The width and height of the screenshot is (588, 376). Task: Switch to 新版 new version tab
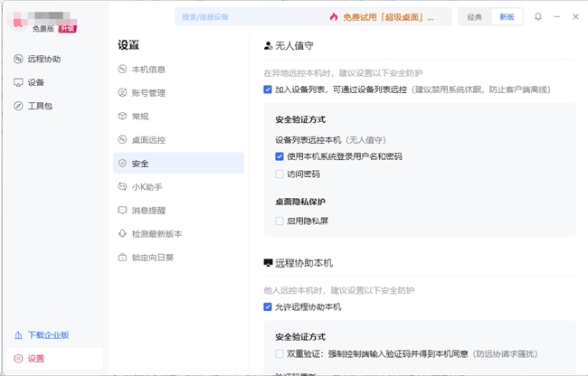(x=507, y=16)
